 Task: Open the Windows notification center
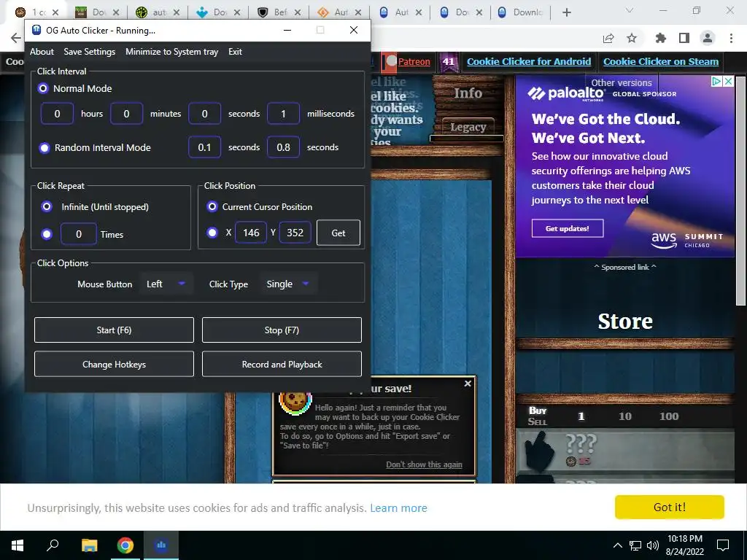723,545
